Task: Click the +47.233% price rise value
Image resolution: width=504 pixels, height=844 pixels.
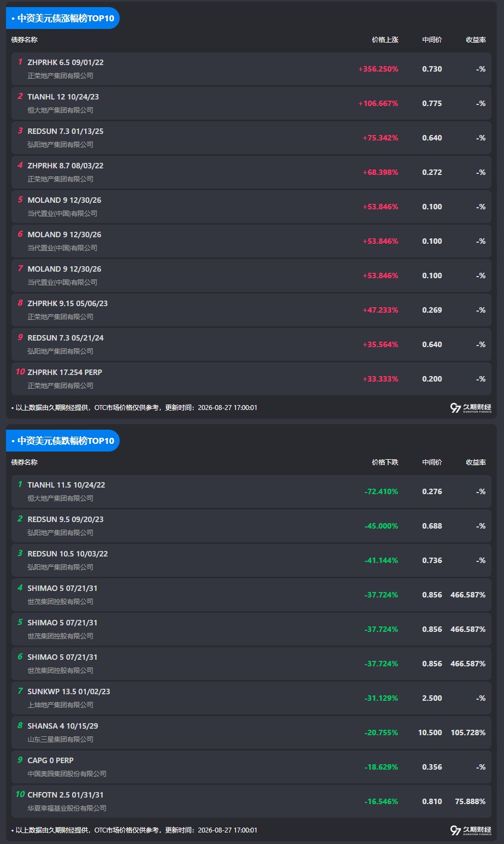Action: pyautogui.click(x=380, y=310)
